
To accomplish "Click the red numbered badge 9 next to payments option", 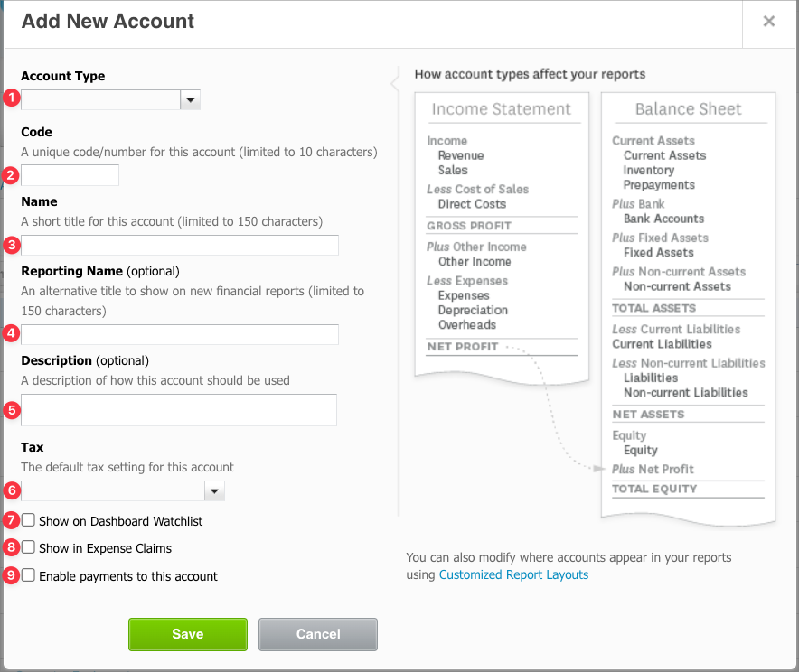I will 12,574.
